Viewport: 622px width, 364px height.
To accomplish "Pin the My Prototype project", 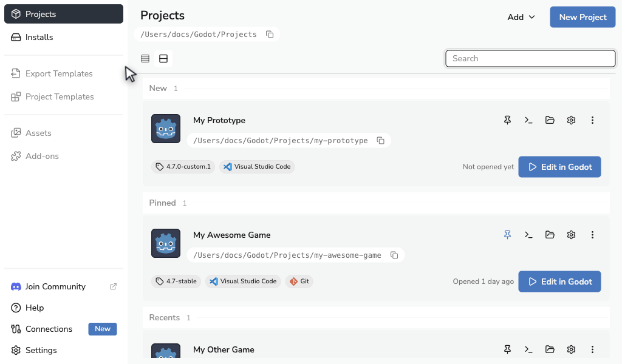I will (x=507, y=120).
